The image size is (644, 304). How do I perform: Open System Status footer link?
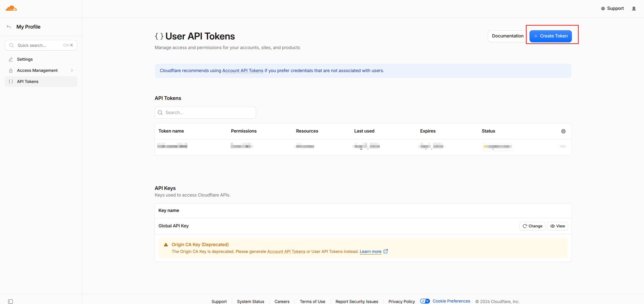[x=251, y=301]
